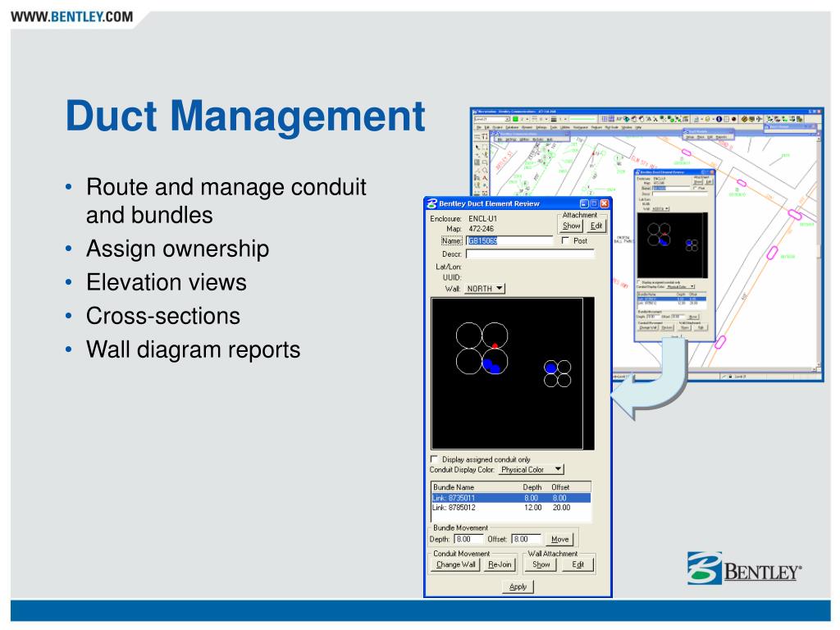
Task: Click the Depth column header
Action: click(x=532, y=487)
